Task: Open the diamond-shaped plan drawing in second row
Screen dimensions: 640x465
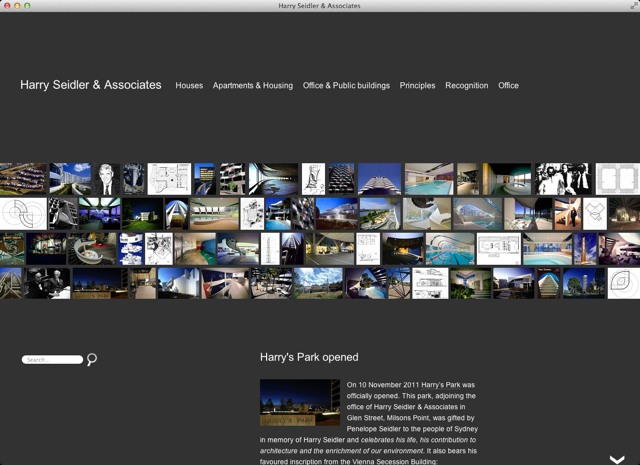Action: pyautogui.click(x=595, y=214)
